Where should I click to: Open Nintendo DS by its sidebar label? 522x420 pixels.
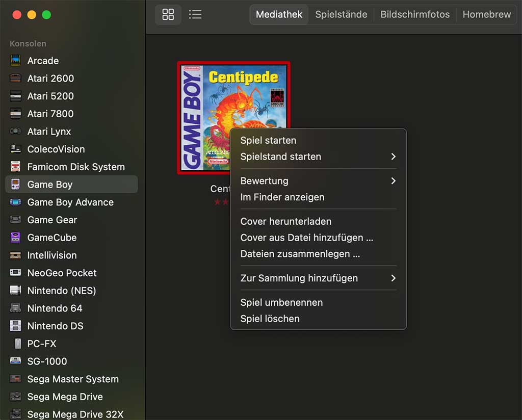(x=55, y=326)
